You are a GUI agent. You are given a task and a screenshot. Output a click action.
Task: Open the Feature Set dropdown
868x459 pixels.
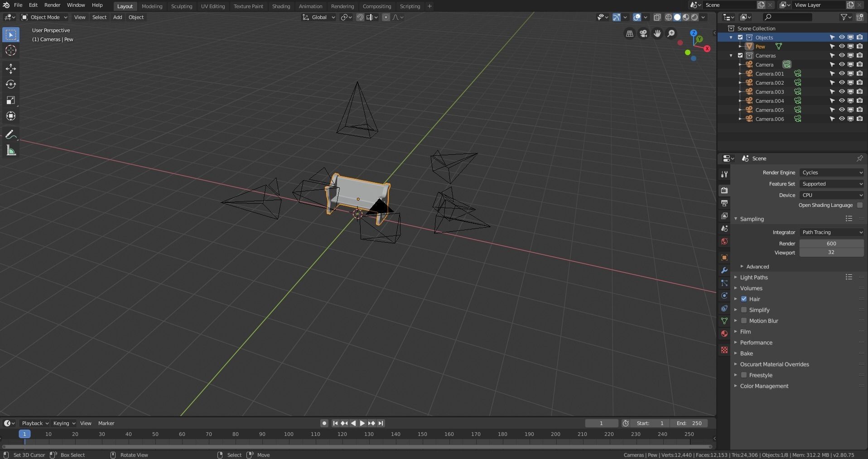point(832,184)
